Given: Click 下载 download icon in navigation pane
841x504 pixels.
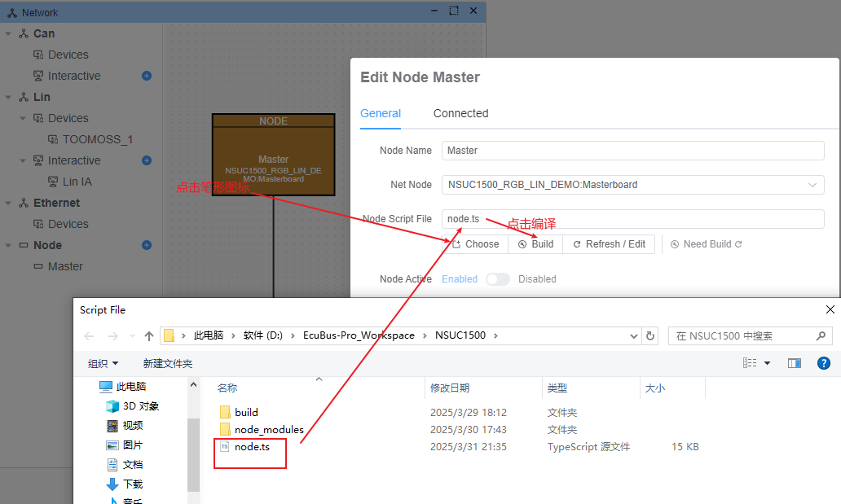Looking at the screenshot, I should click(112, 484).
